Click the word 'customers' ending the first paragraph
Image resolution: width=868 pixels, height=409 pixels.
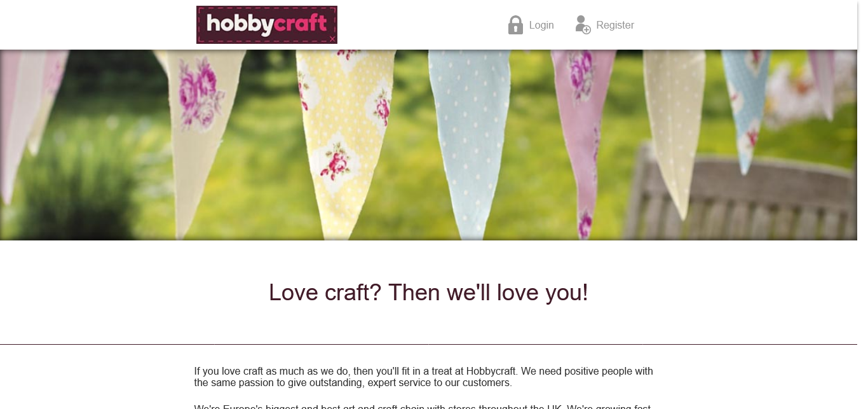[487, 383]
